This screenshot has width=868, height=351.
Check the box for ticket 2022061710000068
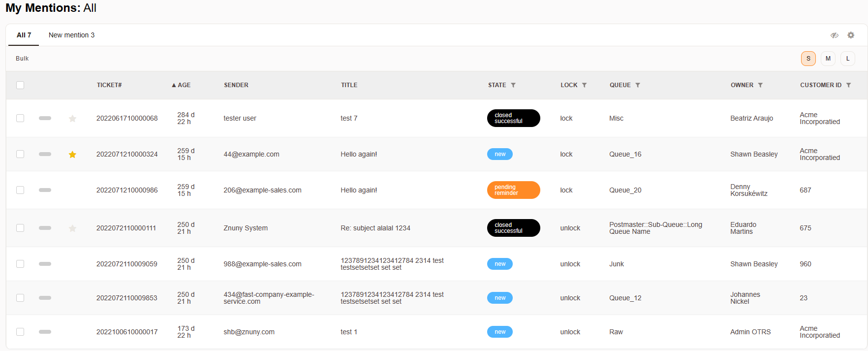(x=20, y=118)
